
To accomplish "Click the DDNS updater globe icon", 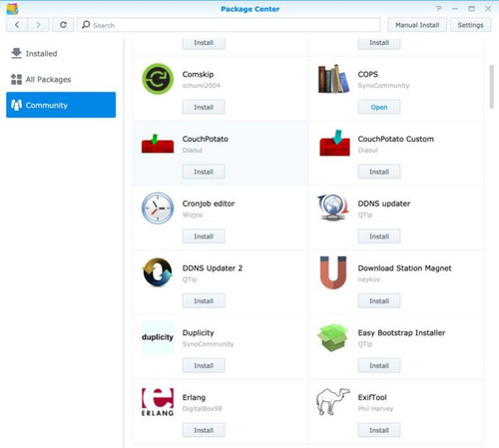I will [333, 208].
